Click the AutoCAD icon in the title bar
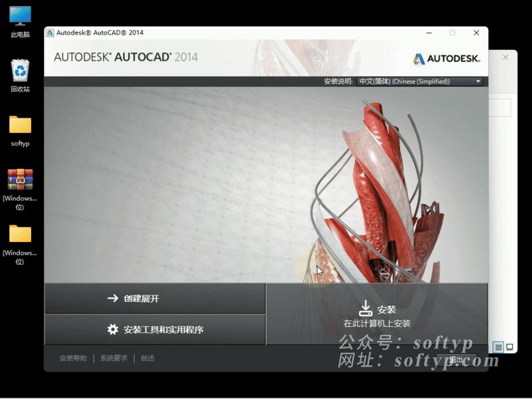 click(x=50, y=33)
